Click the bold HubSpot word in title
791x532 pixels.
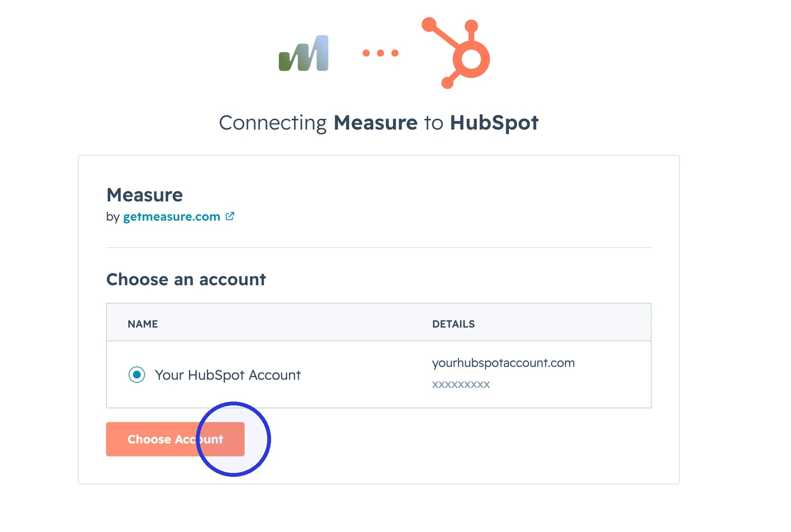pos(494,123)
